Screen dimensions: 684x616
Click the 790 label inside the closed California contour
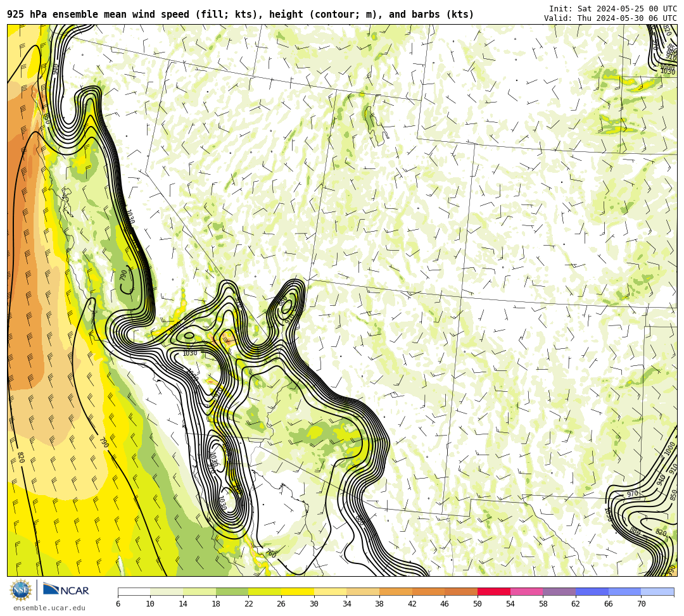(x=123, y=275)
